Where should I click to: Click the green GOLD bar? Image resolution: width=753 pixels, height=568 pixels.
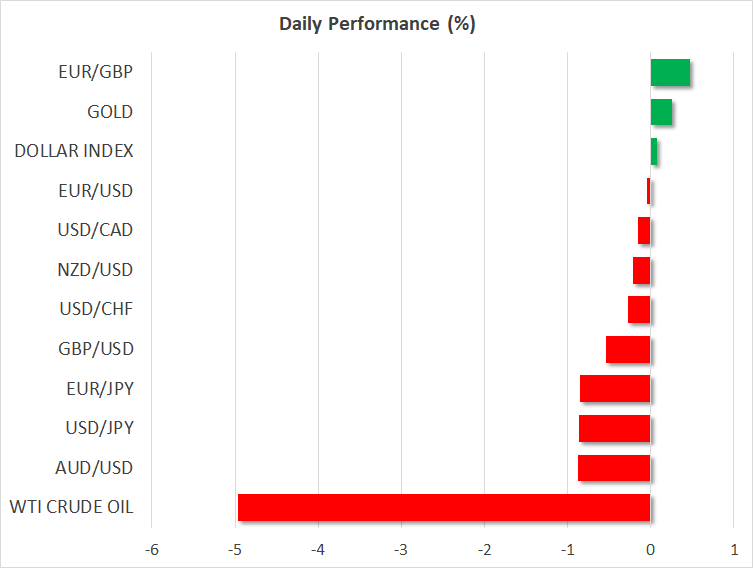click(x=661, y=112)
